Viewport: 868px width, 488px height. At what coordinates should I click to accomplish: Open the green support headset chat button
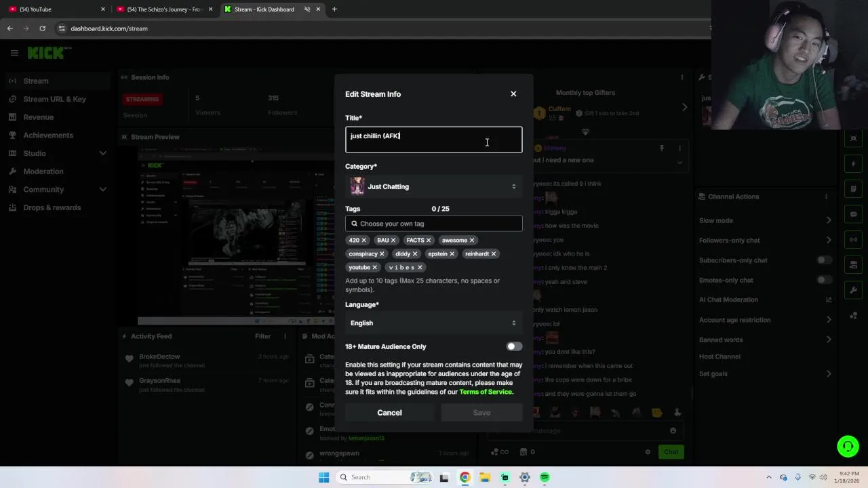coord(848,446)
